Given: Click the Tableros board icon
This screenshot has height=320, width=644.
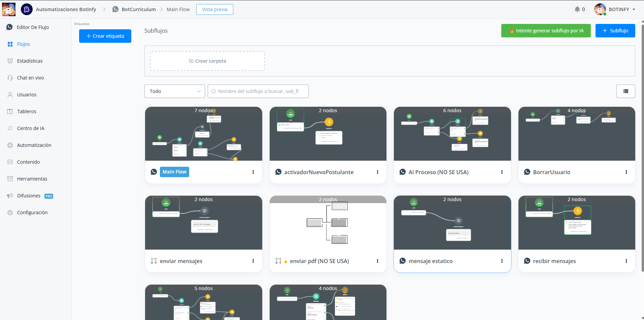Looking at the screenshot, I should [x=10, y=111].
